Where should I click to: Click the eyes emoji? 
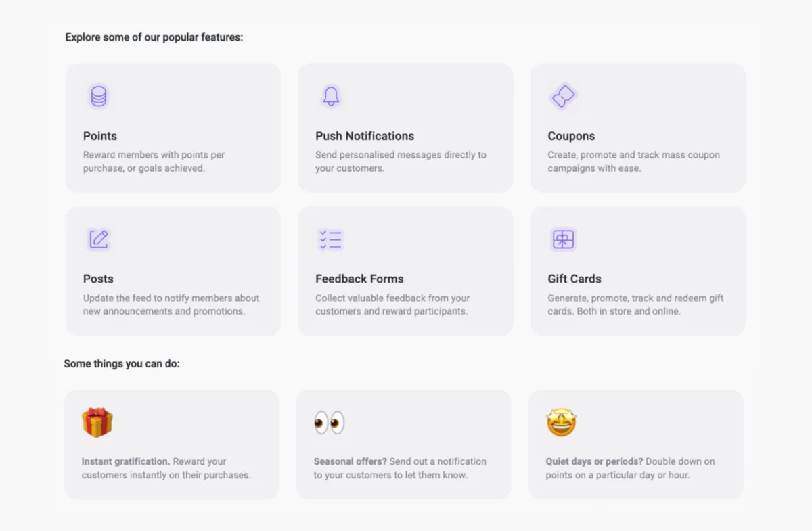tap(330, 423)
